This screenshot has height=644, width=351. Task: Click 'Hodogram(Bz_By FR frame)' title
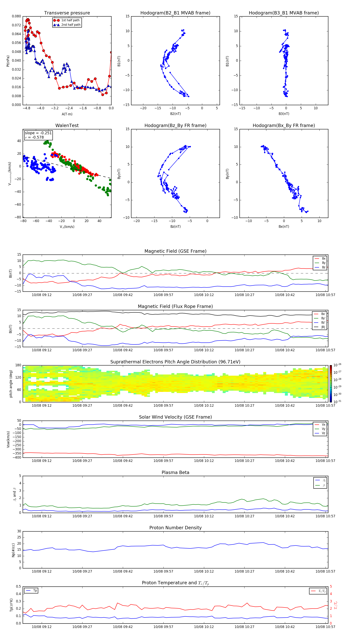click(175, 125)
